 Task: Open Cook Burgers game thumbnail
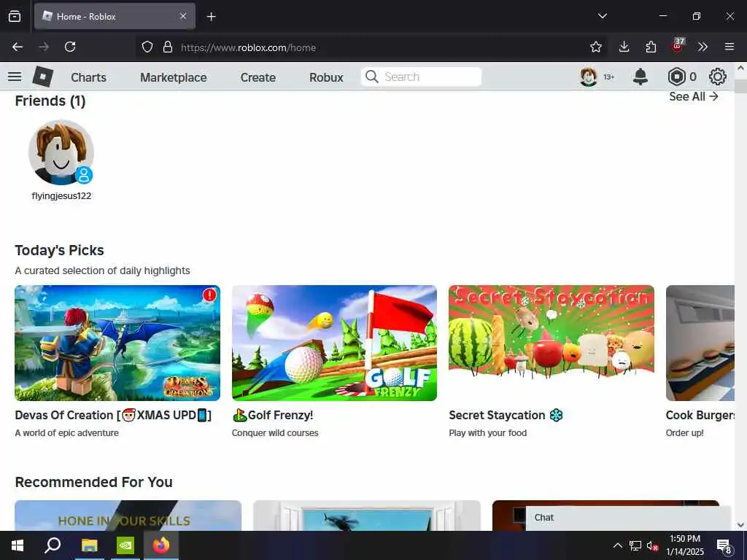click(x=700, y=343)
